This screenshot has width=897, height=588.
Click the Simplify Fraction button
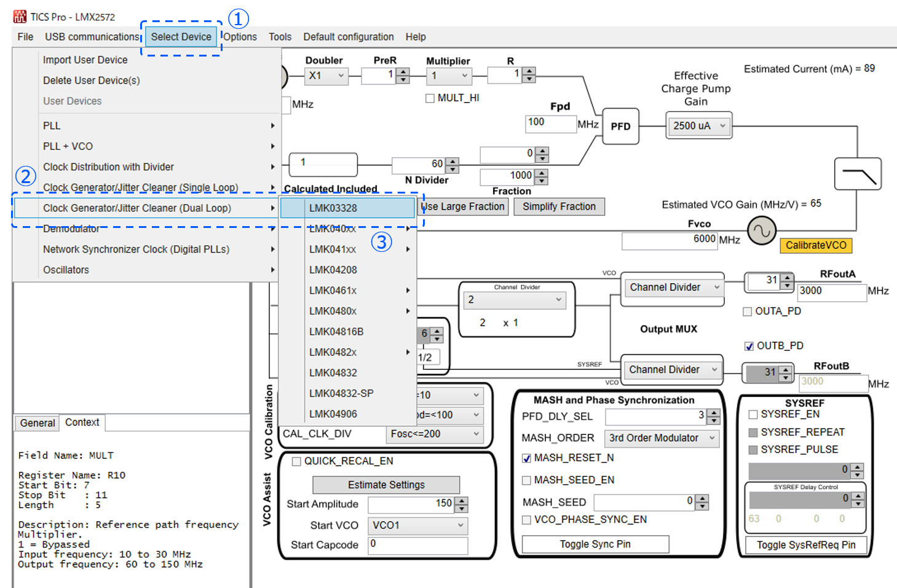[x=559, y=206]
